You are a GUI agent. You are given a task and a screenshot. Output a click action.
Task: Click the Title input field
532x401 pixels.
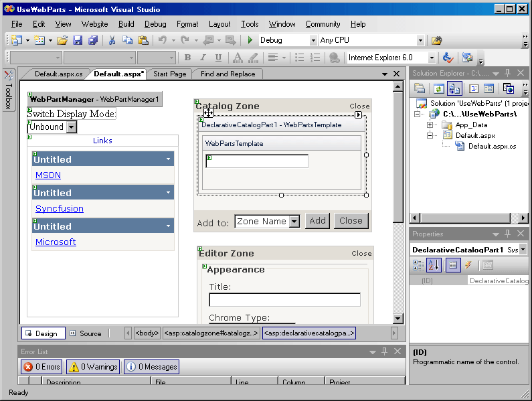click(x=284, y=300)
